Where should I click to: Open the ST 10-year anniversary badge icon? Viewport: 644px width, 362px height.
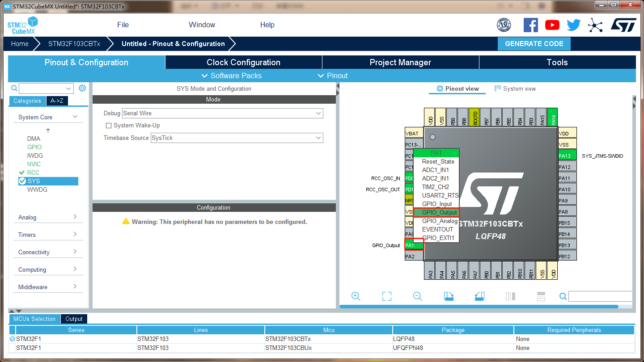504,25
